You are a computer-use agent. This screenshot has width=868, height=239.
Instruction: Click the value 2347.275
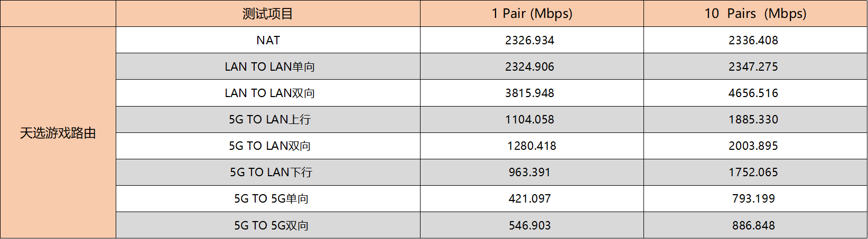pos(753,66)
